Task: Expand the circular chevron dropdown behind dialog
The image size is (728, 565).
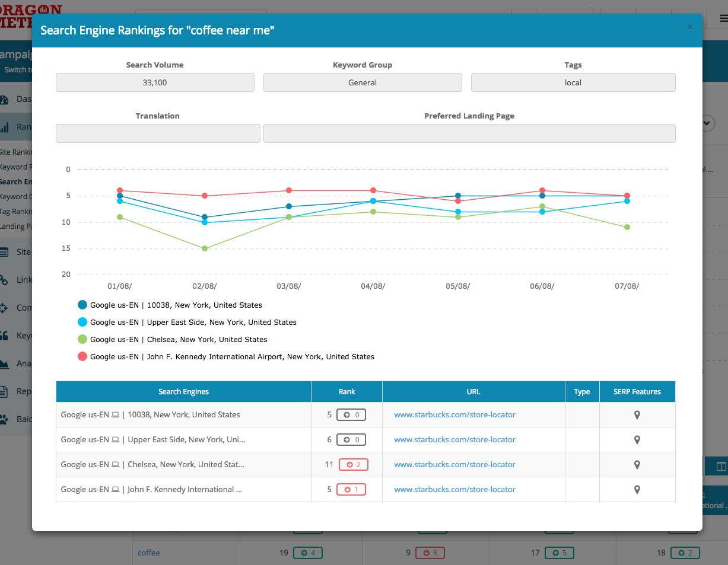Action: tap(707, 123)
